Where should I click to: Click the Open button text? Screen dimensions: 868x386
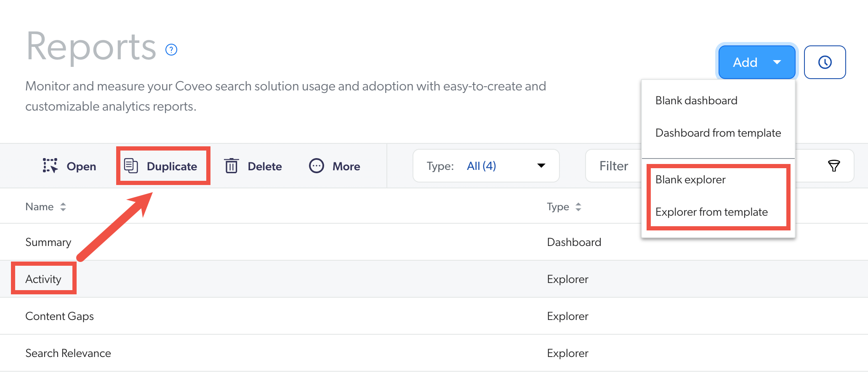point(81,167)
